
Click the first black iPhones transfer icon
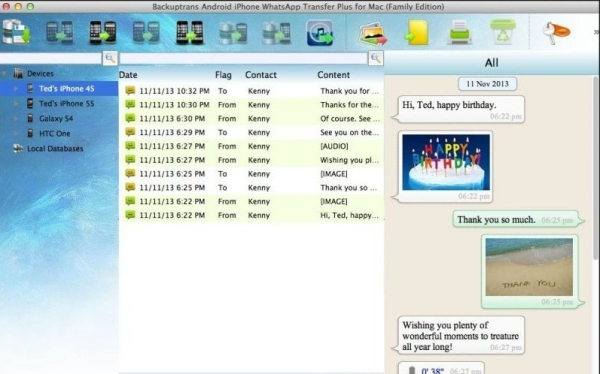[103, 33]
